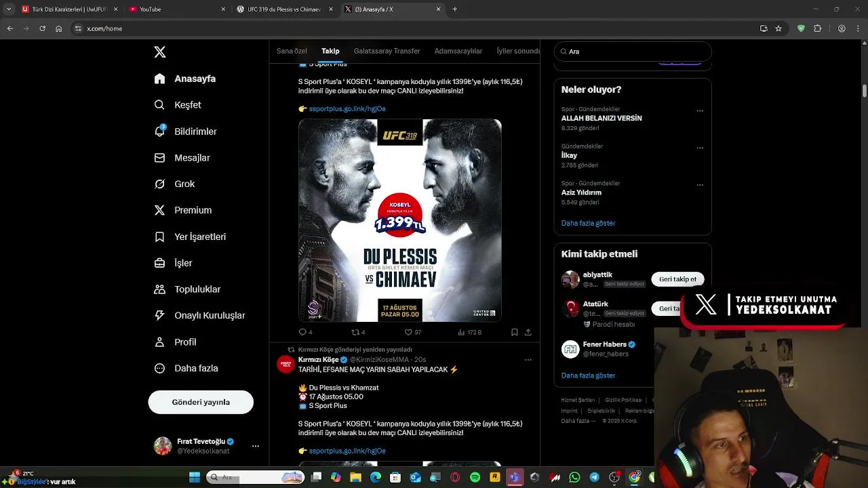Open Yer İşaretleri bookmarks
Viewport: 868px width, 488px height.
click(x=190, y=237)
